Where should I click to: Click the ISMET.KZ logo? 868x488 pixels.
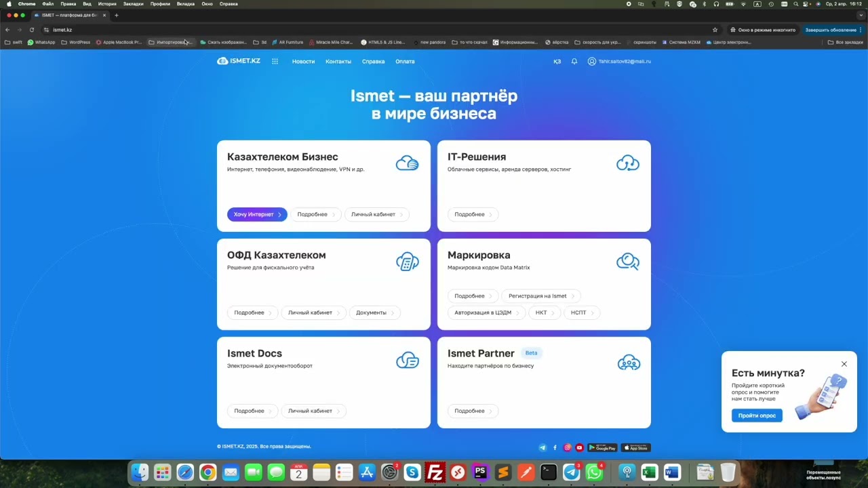(x=239, y=61)
